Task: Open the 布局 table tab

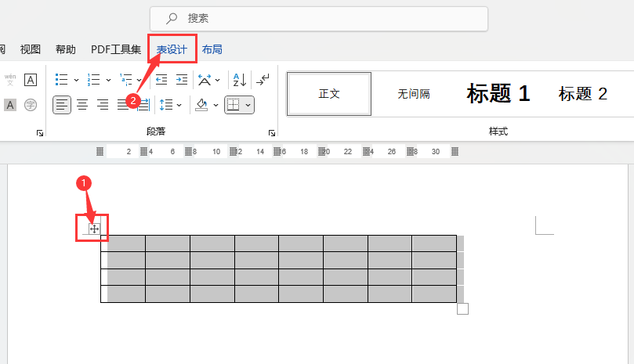Action: click(x=212, y=49)
